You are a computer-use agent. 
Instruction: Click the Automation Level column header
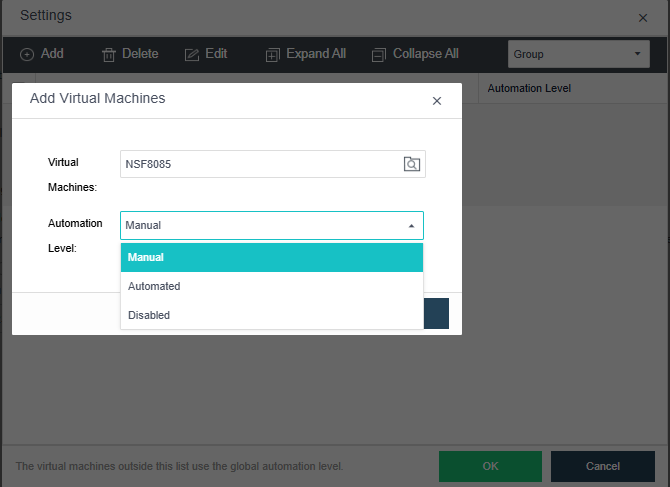point(529,88)
